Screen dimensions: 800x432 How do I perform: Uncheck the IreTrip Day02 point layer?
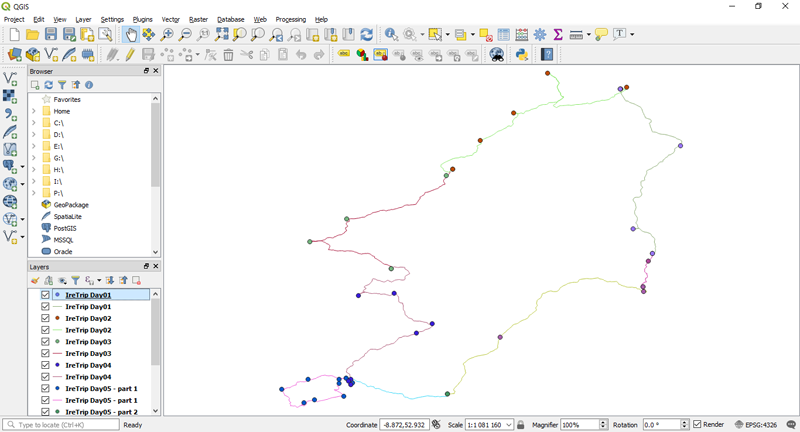coord(45,318)
